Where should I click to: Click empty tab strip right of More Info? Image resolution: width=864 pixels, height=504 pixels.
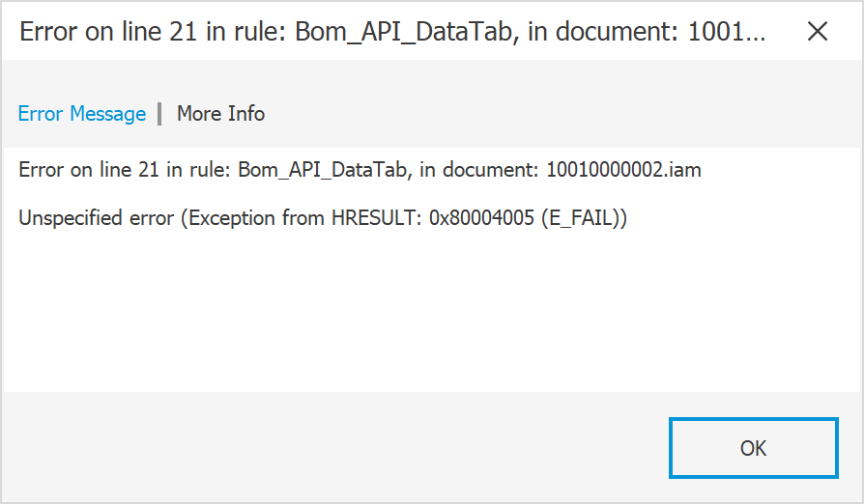561,114
